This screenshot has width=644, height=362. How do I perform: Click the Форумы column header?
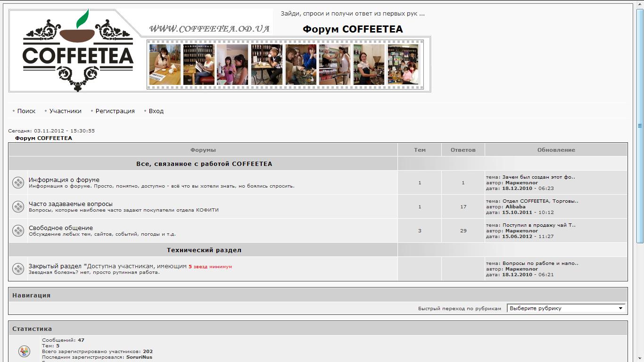[x=203, y=150]
